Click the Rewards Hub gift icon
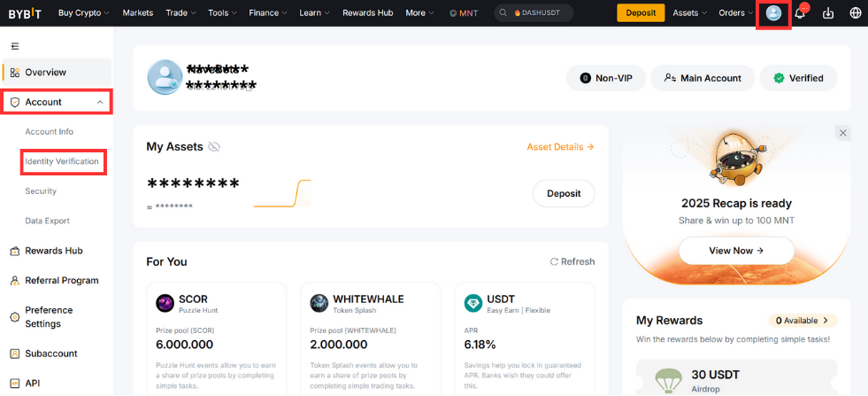Screen dimensions: 868x396 click(x=15, y=251)
